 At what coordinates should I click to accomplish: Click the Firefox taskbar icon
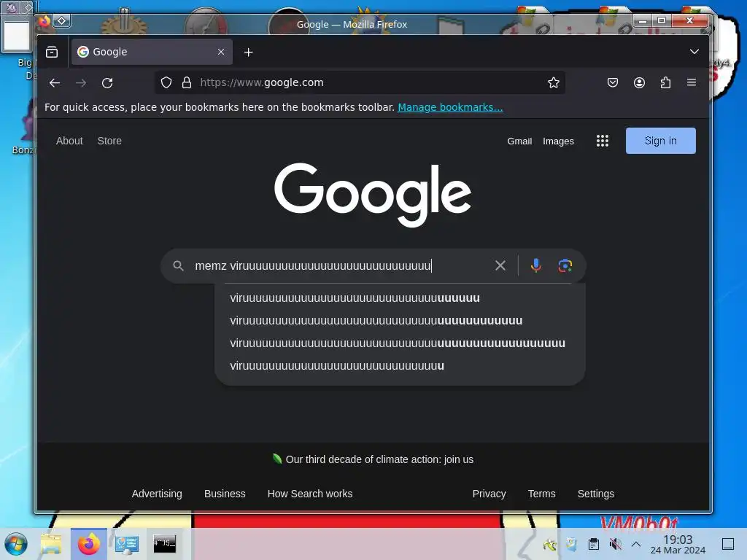[x=88, y=544]
